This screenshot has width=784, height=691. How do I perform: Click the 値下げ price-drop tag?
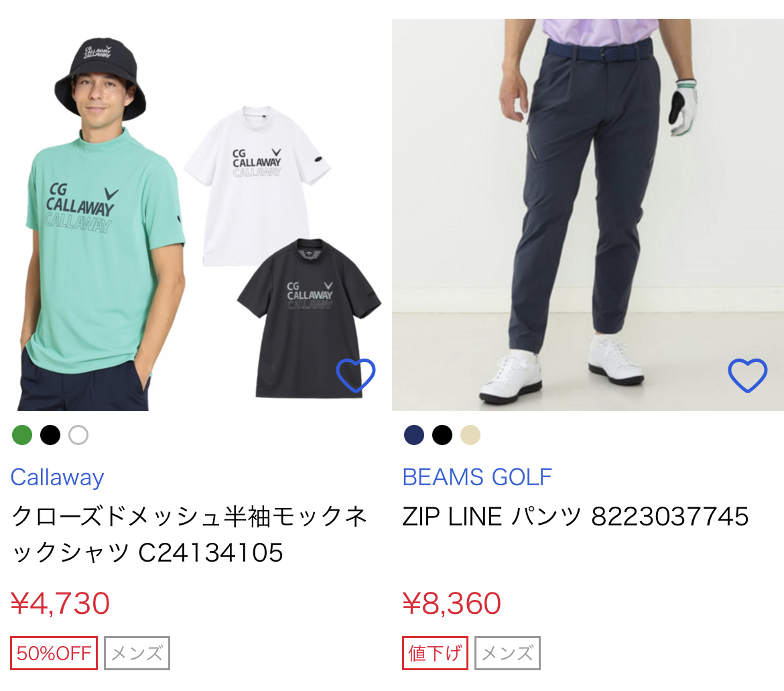tap(435, 653)
